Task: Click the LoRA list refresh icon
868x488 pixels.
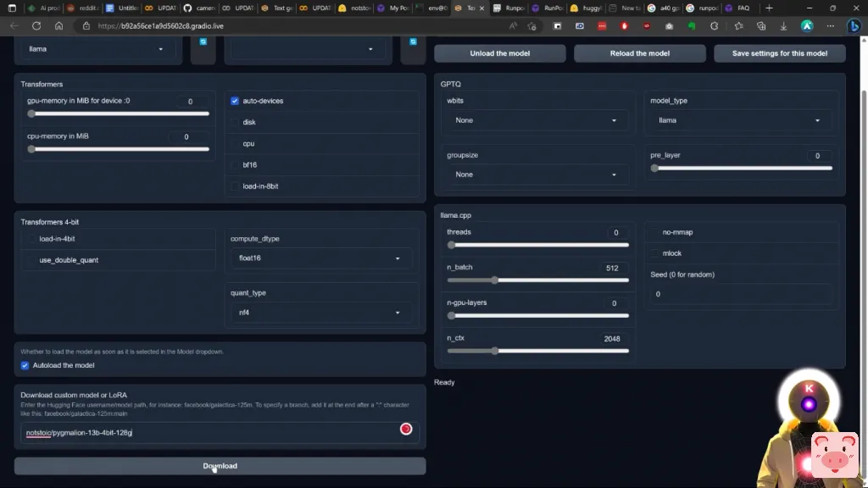Action: coord(413,42)
